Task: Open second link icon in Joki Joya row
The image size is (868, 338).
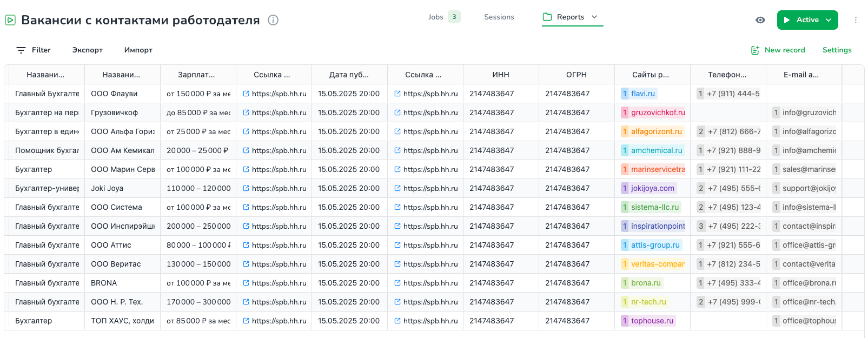Action: pyautogui.click(x=397, y=188)
